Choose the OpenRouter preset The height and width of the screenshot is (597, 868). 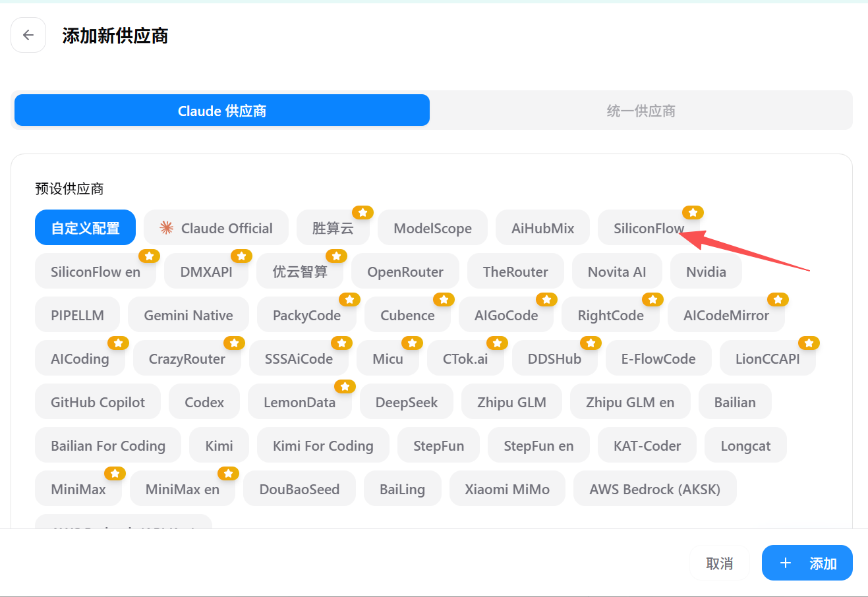(x=405, y=271)
